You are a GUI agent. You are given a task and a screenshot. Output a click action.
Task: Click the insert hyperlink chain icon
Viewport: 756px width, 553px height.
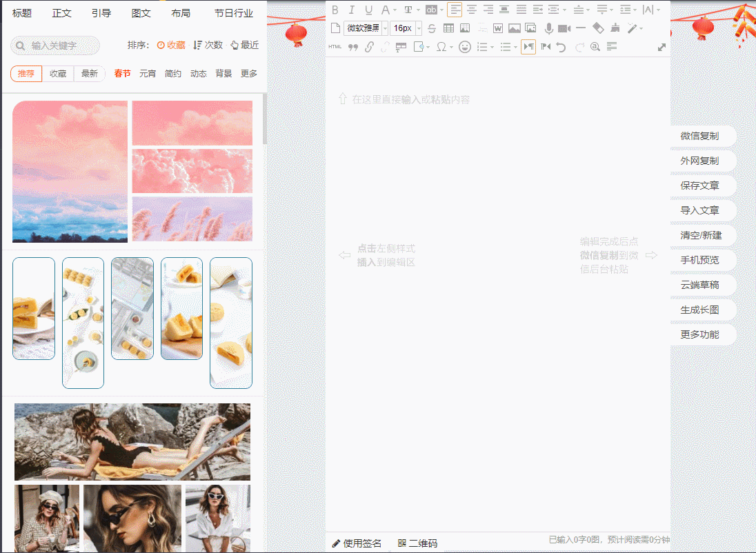[x=369, y=47]
